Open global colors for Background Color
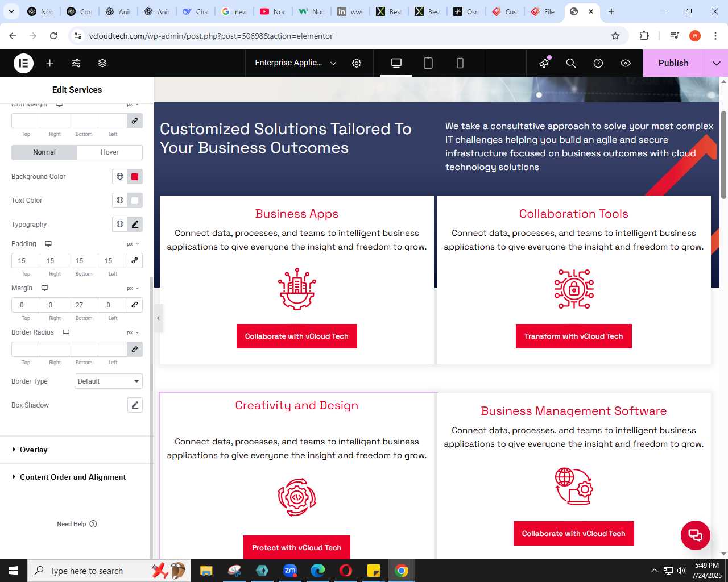Image resolution: width=728 pixels, height=582 pixels. pyautogui.click(x=120, y=177)
